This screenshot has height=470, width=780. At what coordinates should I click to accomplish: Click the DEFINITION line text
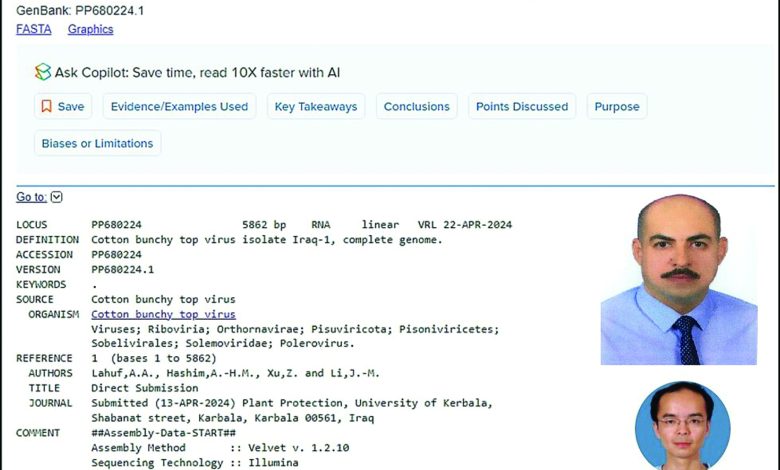(266, 240)
